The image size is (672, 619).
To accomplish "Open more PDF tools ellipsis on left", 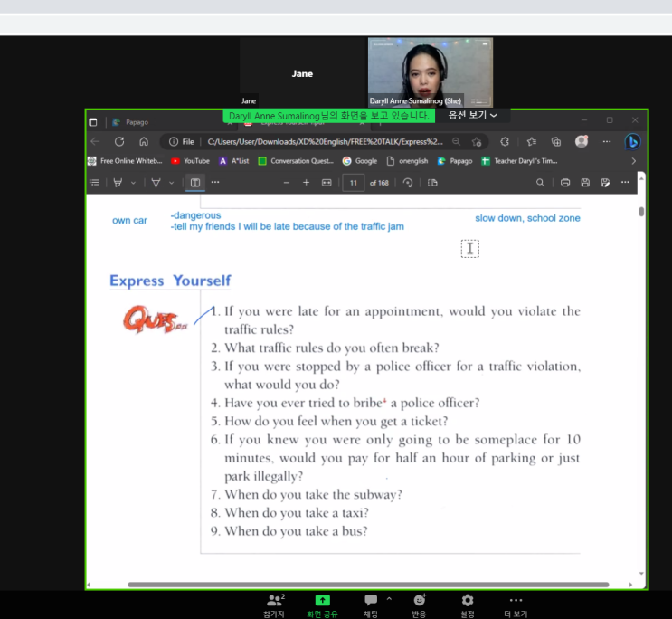I will 215,182.
